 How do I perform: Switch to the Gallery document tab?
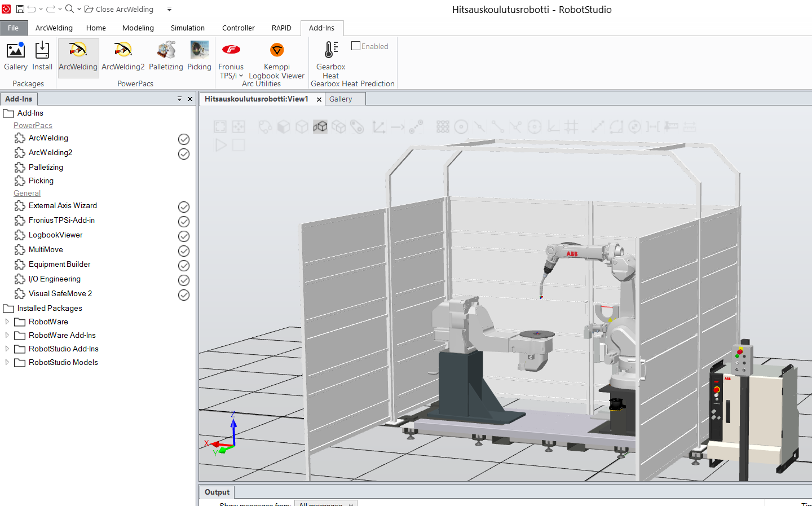(341, 99)
